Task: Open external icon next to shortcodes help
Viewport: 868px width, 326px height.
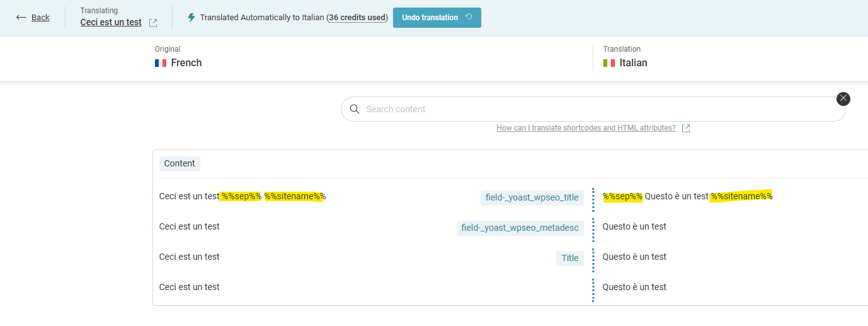Action: coord(686,128)
